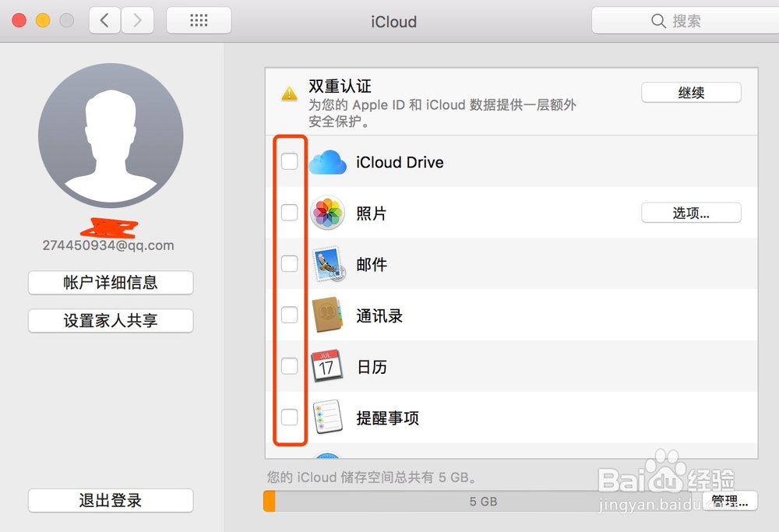
Task: Click the iCloud Drive cloud icon
Action: pyautogui.click(x=327, y=163)
